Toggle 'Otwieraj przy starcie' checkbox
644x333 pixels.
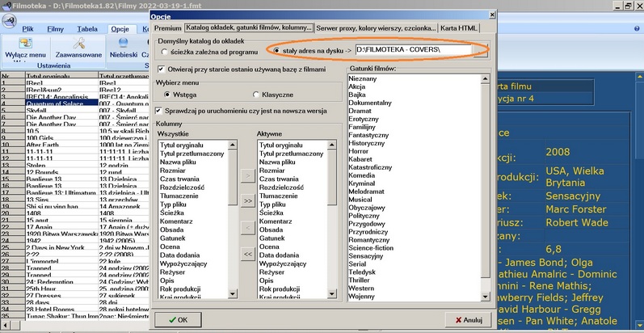(x=161, y=70)
